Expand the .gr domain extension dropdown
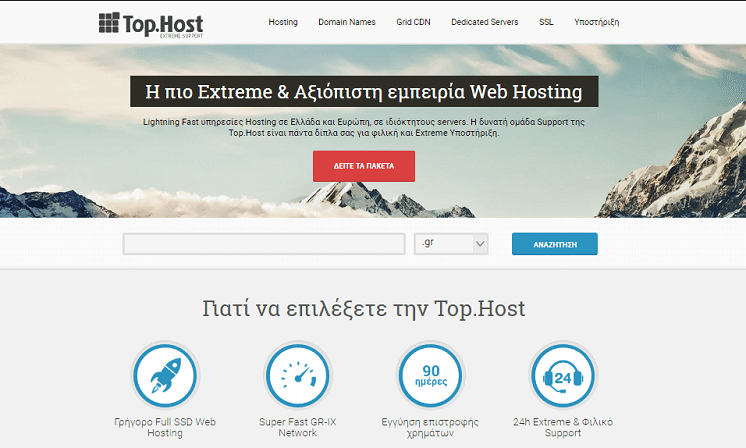 click(x=451, y=244)
